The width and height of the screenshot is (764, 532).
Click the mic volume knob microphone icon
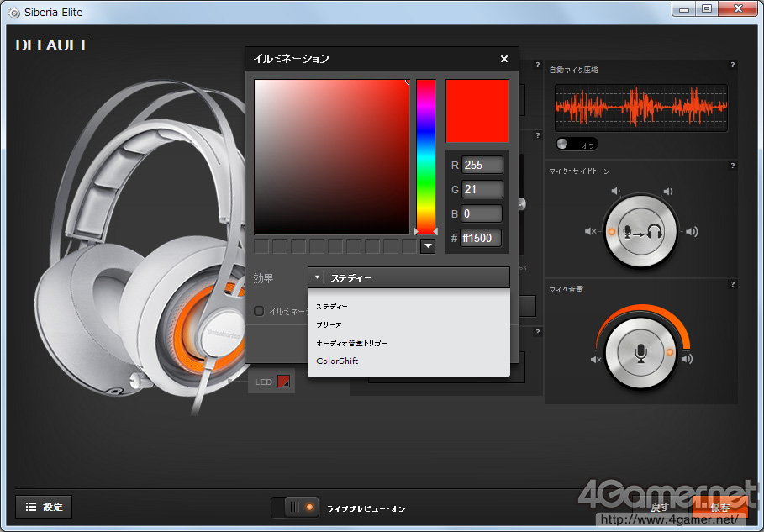click(640, 353)
